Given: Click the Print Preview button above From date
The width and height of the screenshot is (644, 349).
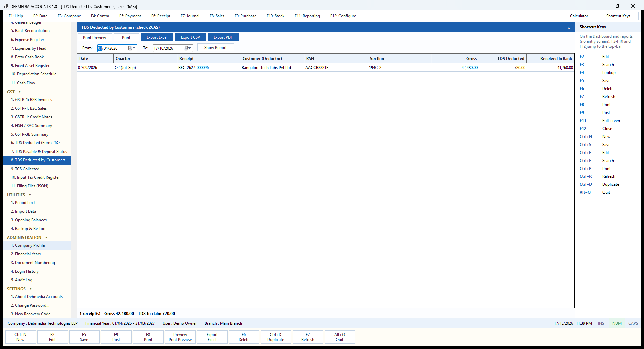Looking at the screenshot, I should click(x=95, y=37).
